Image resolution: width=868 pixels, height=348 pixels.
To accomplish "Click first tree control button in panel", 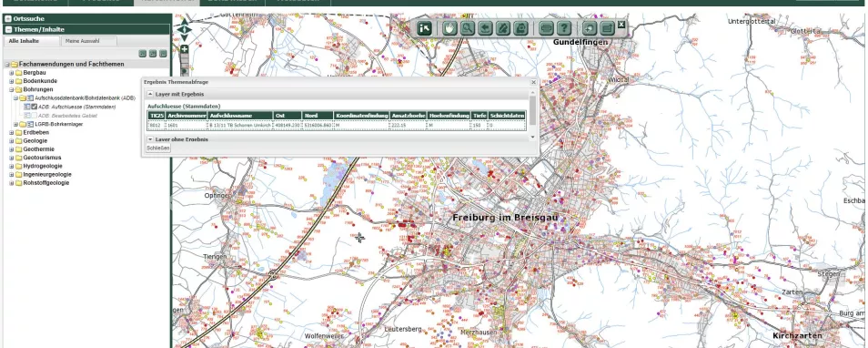I will click(142, 54).
